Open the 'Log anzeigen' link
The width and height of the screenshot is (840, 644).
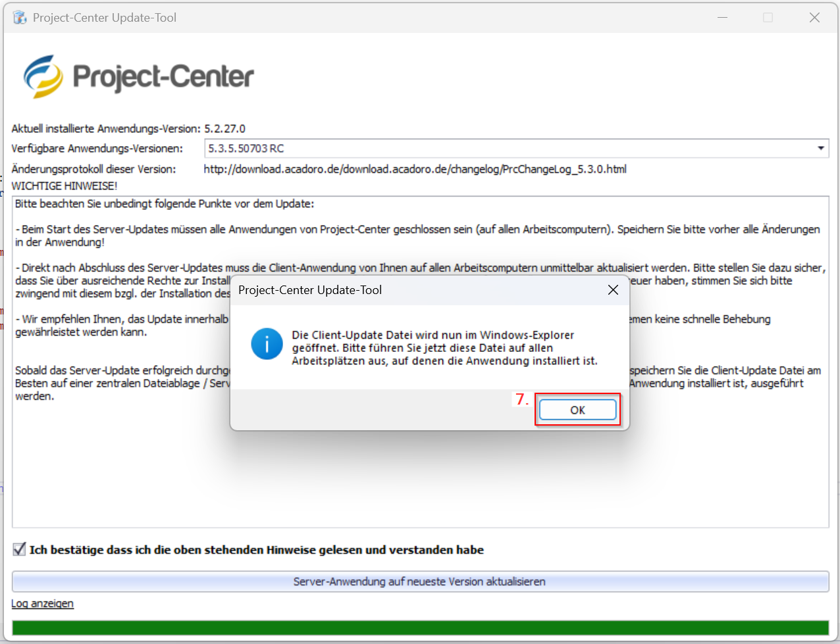[43, 604]
